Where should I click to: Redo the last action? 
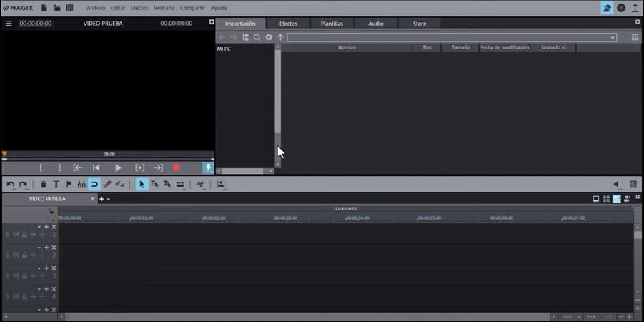pyautogui.click(x=24, y=185)
